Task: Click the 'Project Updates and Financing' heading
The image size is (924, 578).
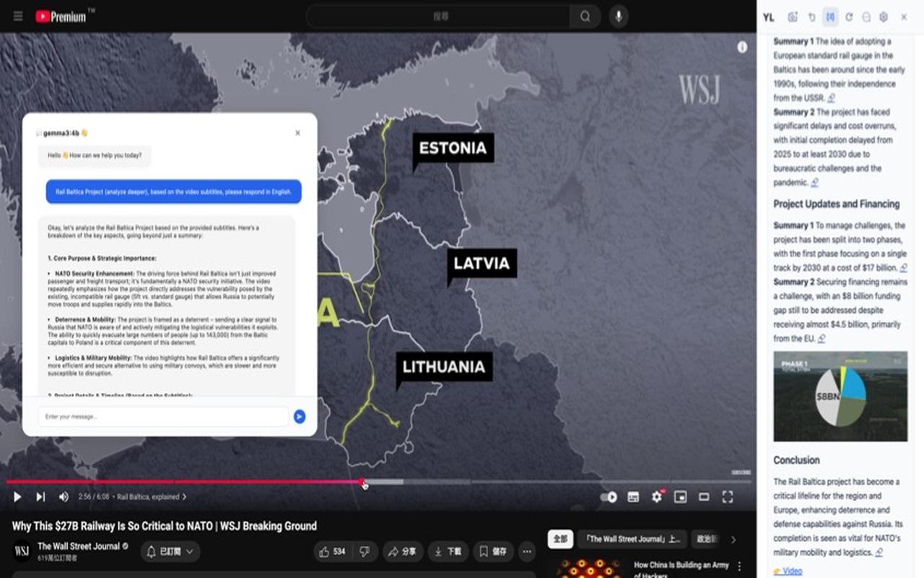Action: [837, 204]
